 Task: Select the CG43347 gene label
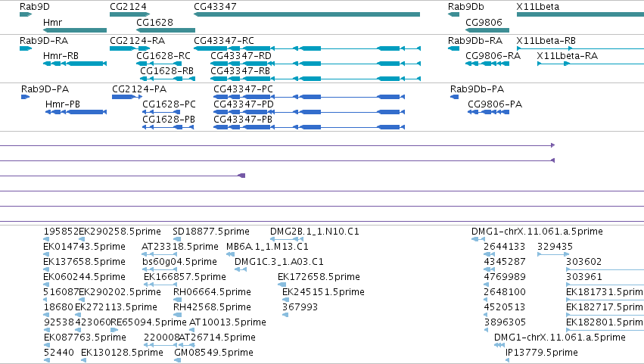click(x=215, y=7)
